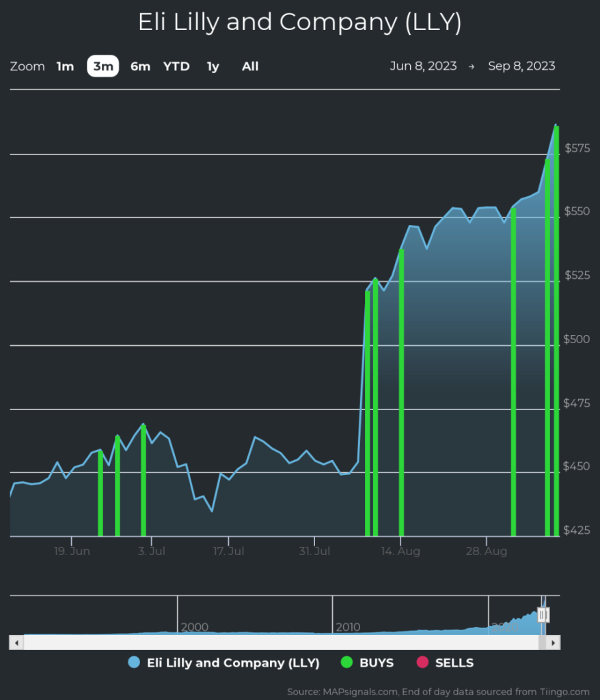Choose the 1y zoom option

pos(213,66)
